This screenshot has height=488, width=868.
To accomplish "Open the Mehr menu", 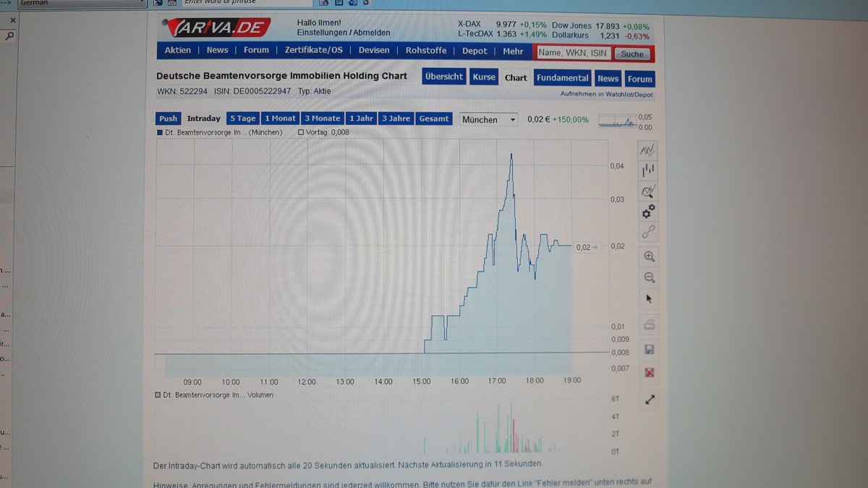I will click(x=513, y=51).
